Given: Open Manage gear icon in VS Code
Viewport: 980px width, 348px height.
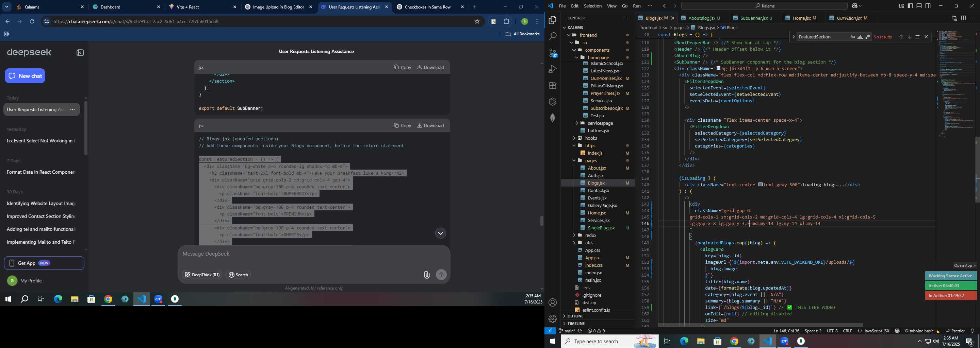Looking at the screenshot, I should (552, 319).
